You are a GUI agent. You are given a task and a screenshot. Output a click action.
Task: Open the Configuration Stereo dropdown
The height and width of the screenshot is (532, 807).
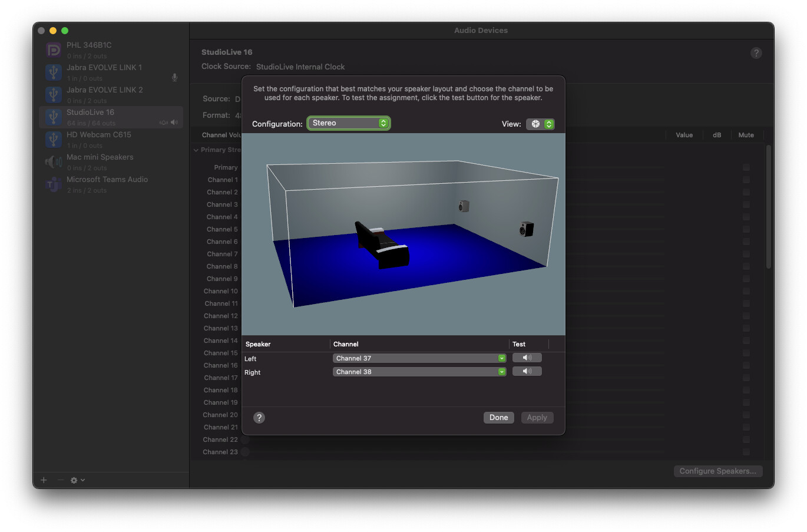[x=348, y=123]
